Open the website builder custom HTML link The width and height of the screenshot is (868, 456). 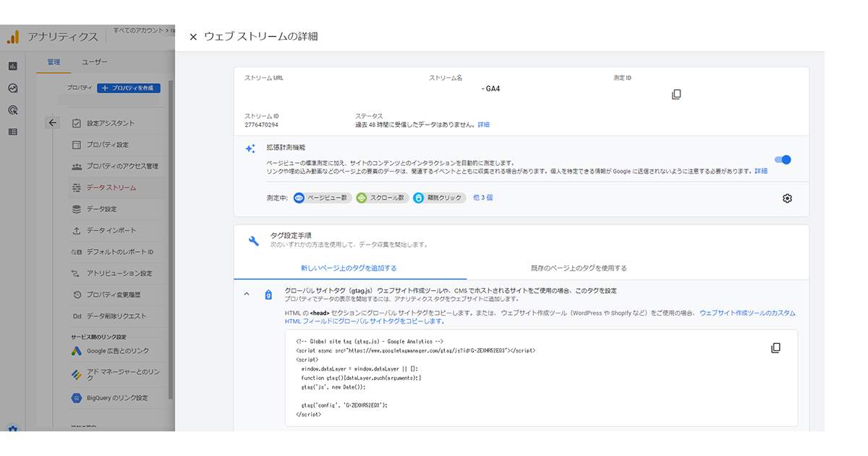(x=747, y=313)
